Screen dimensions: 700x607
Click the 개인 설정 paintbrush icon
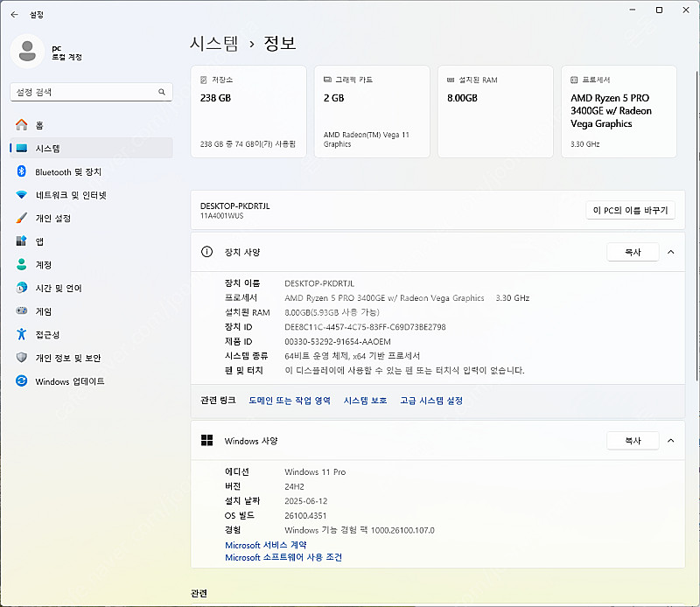click(21, 218)
